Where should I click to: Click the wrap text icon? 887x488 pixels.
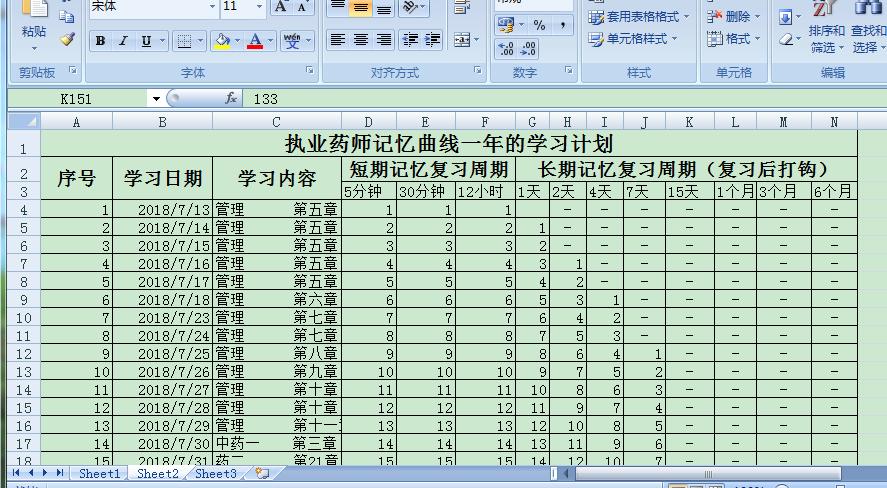click(x=462, y=8)
